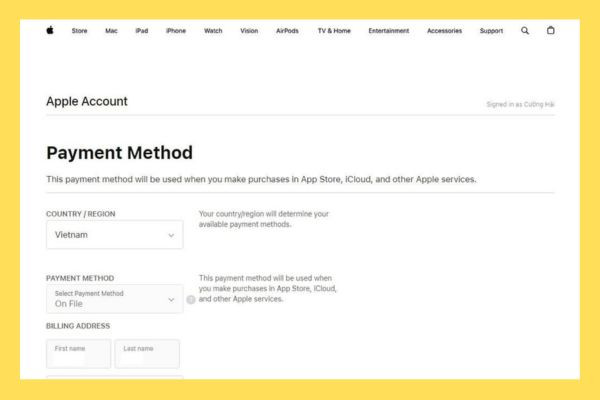This screenshot has height=400, width=600.
Task: Open the TV & Home menu
Action: pos(334,31)
